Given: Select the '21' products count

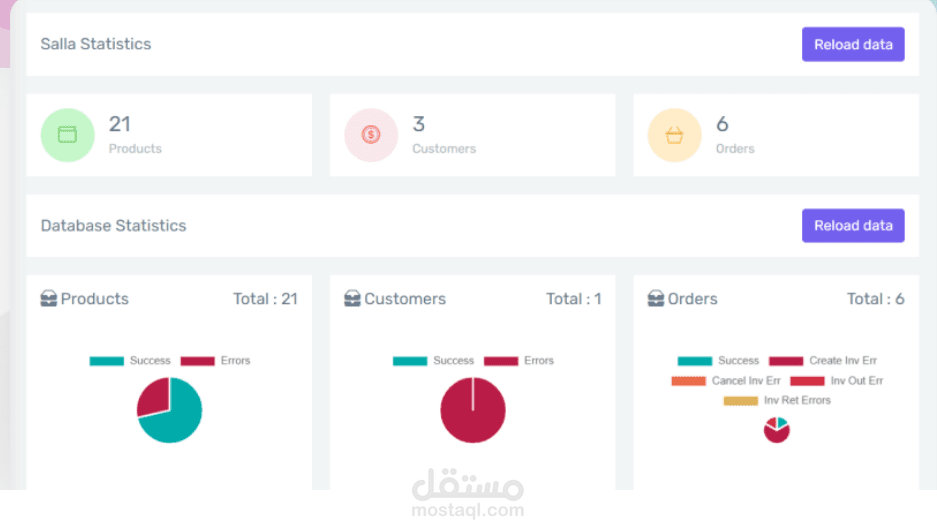Looking at the screenshot, I should pos(120,124).
